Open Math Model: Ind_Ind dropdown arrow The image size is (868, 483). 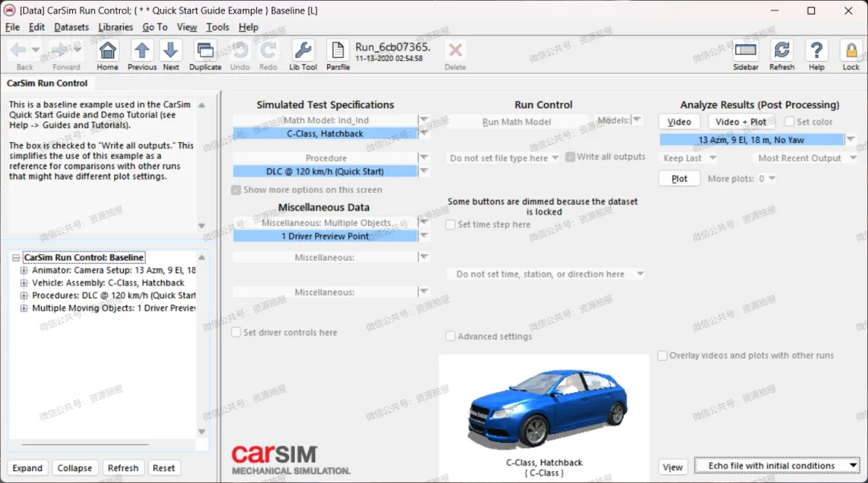(x=424, y=120)
